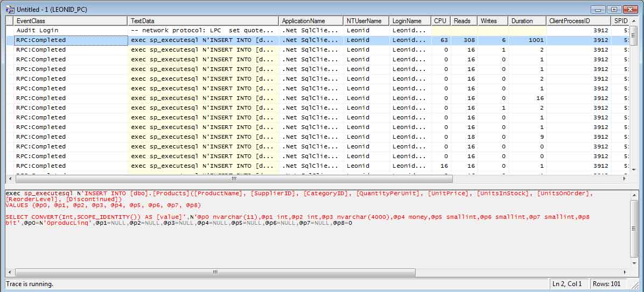Viewport: 644px width, 292px height.
Task: Click the TextData column header
Action: [x=204, y=21]
